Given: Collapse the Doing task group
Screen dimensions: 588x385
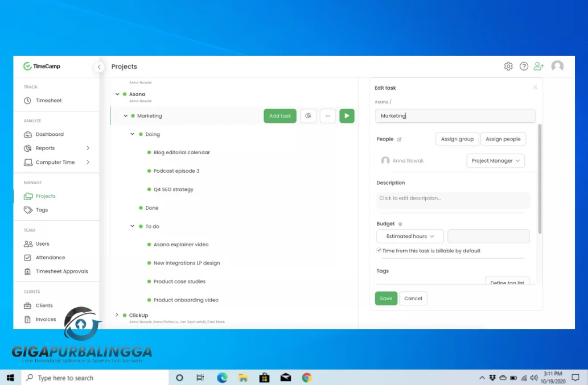Looking at the screenshot, I should coord(132,134).
